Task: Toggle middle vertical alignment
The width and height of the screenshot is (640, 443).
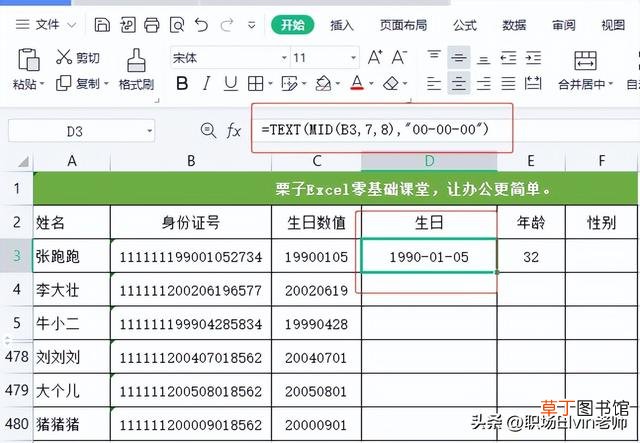Action: 459,58
